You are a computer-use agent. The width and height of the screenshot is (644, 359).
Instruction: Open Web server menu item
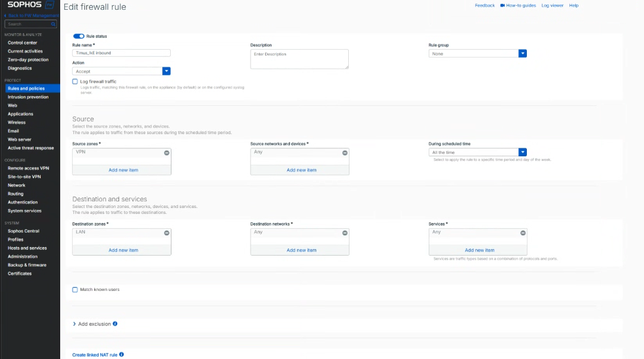[x=19, y=139]
